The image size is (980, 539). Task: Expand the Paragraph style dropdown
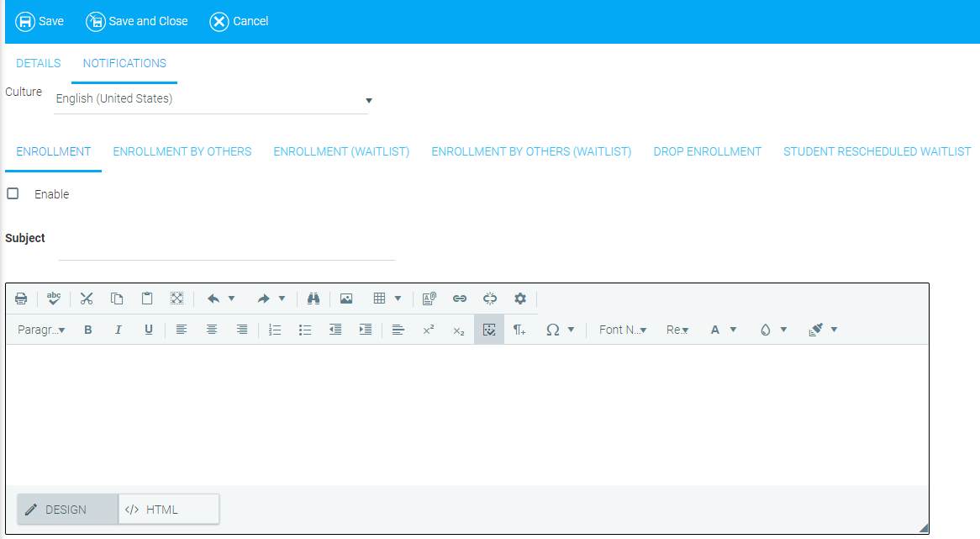pyautogui.click(x=41, y=330)
